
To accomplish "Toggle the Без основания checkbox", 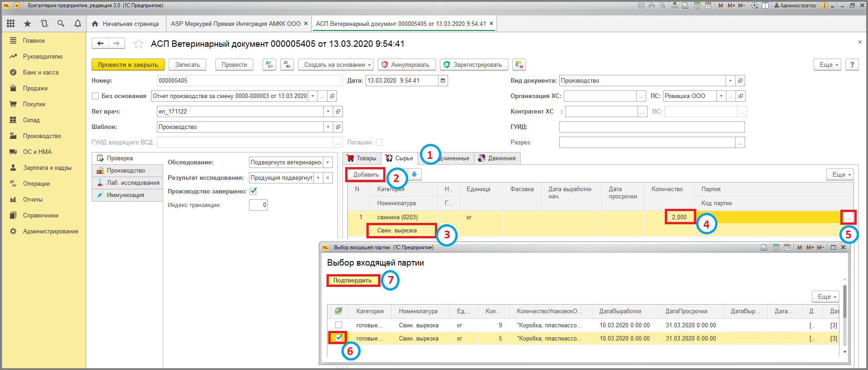I will coord(96,96).
